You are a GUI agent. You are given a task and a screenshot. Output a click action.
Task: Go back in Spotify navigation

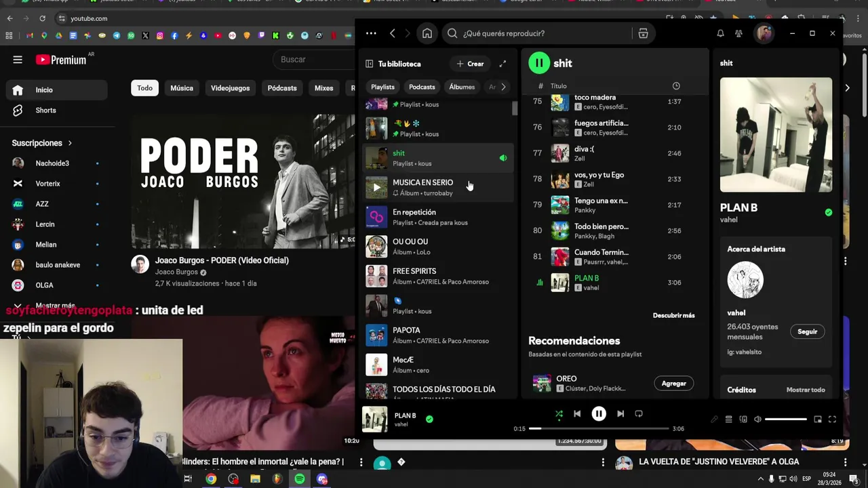(393, 33)
